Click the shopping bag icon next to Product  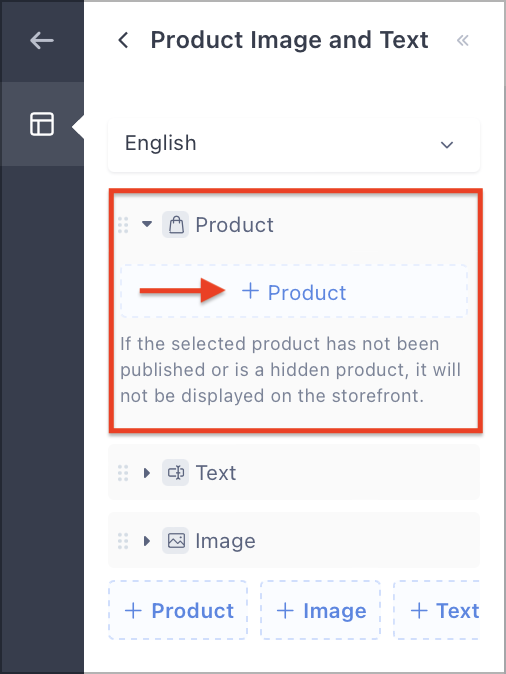click(175, 224)
